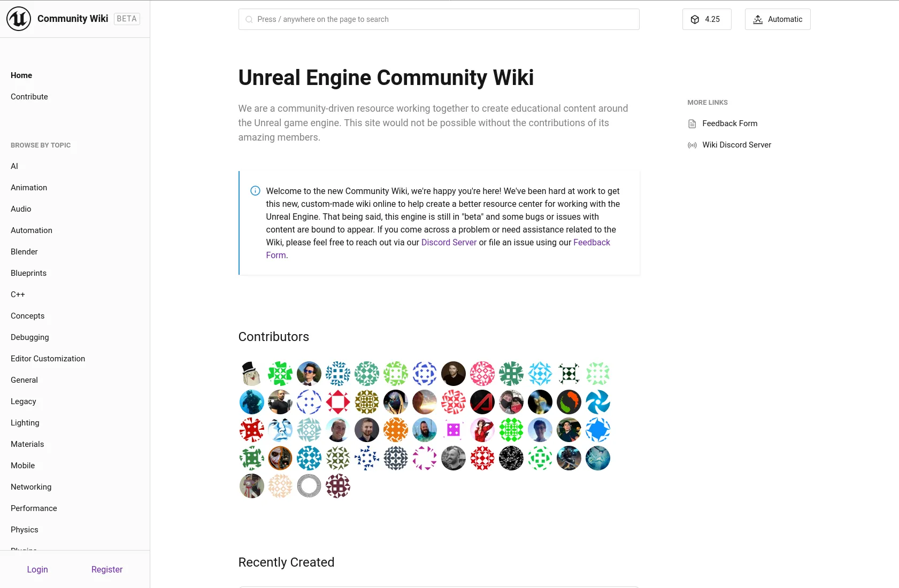Click the search magnifier icon
899x588 pixels.
[249, 19]
